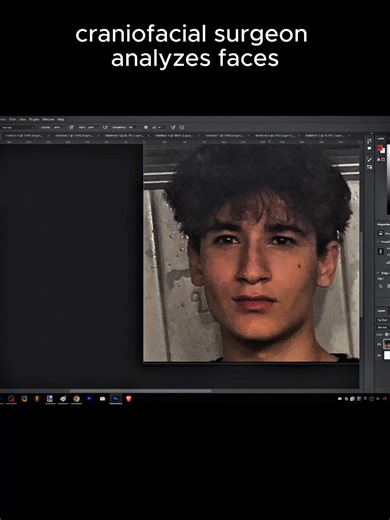This screenshot has width=390, height=520.
Task: Open Brave browser from the taskbar
Action: 129,399
